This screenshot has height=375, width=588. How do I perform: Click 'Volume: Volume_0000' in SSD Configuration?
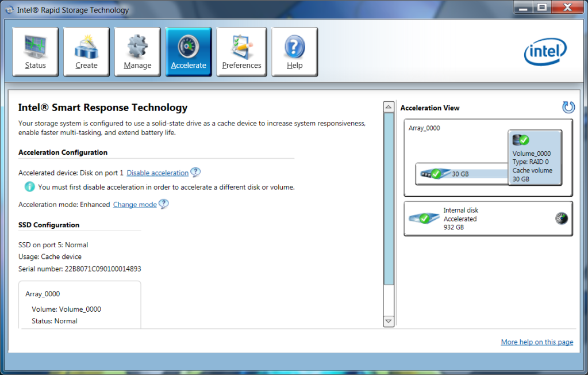(x=66, y=309)
